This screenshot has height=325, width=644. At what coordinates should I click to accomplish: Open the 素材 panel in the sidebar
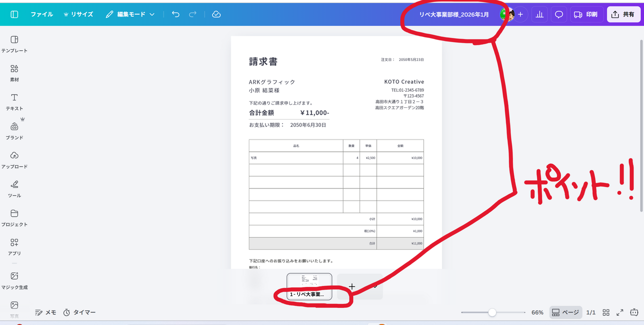pos(14,72)
